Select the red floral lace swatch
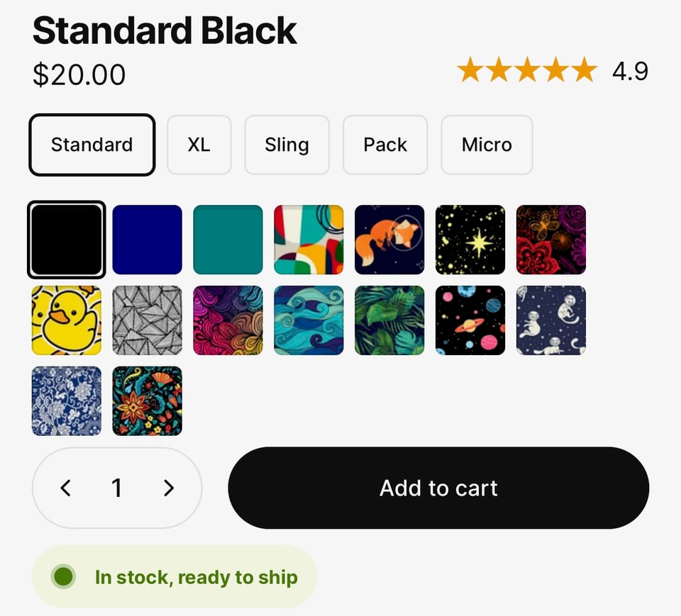 click(x=551, y=240)
